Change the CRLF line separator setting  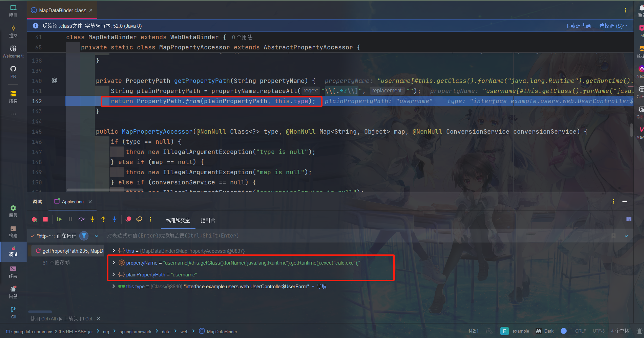pyautogui.click(x=581, y=331)
